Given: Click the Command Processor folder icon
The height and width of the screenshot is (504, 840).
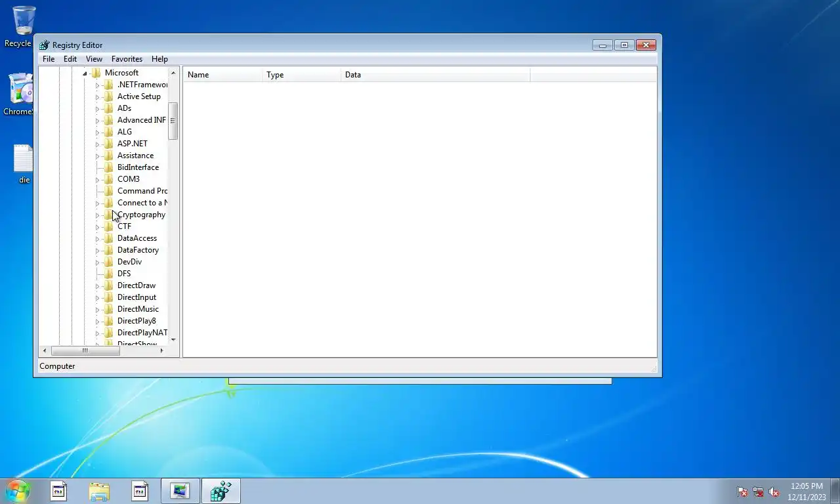Looking at the screenshot, I should coord(109,191).
